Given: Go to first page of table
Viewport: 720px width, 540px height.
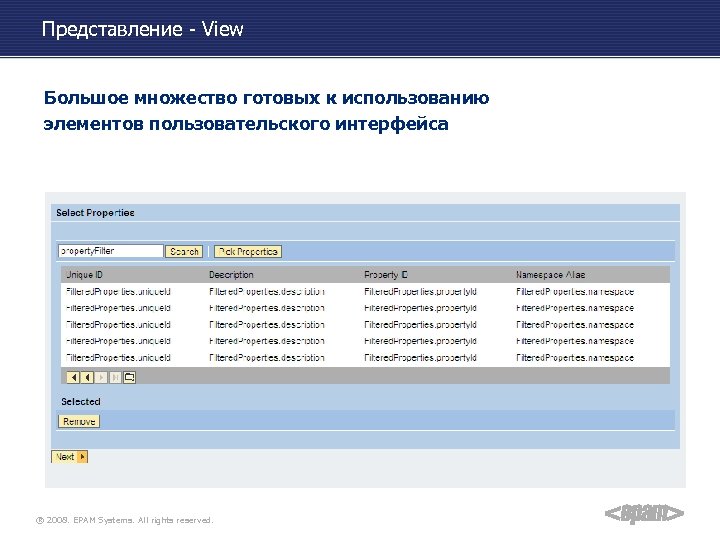Looking at the screenshot, I should tap(73, 377).
